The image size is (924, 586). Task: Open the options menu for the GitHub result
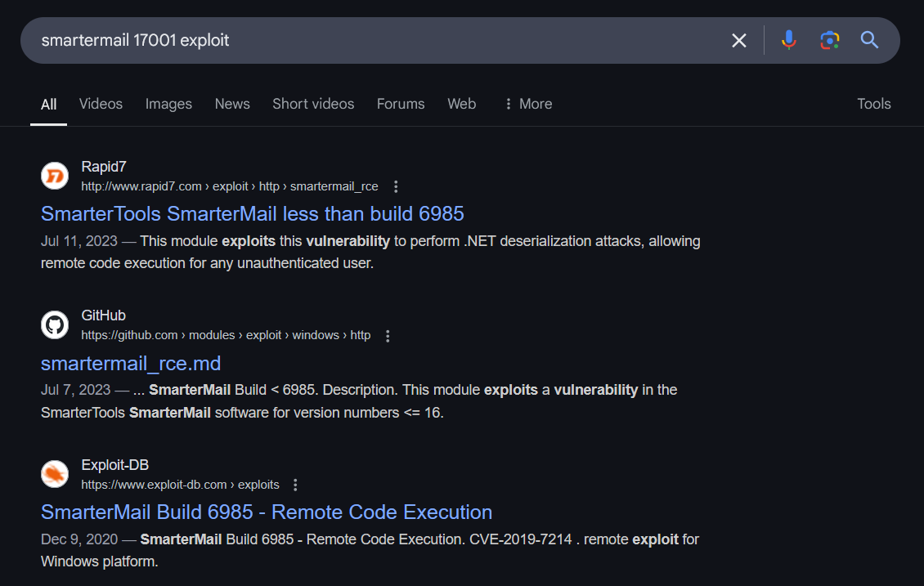(388, 336)
